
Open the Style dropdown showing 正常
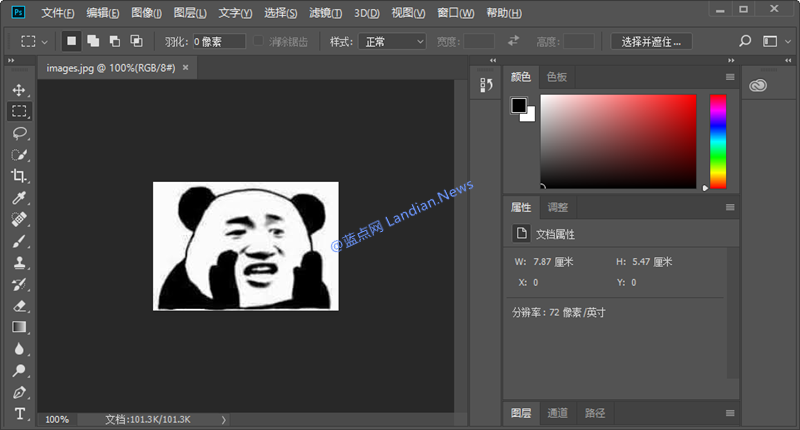pyautogui.click(x=392, y=41)
